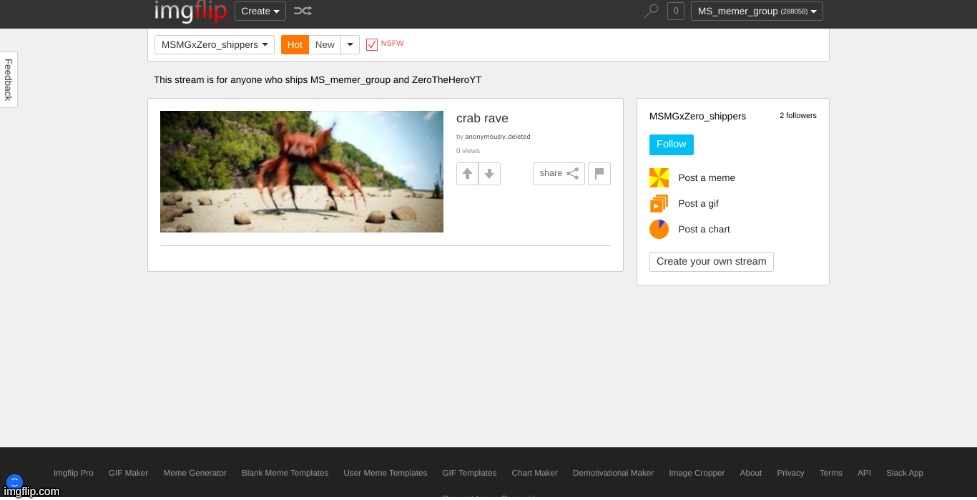The image size is (977, 500).
Task: Open Blank Meme Templates footer link
Action: (x=285, y=473)
